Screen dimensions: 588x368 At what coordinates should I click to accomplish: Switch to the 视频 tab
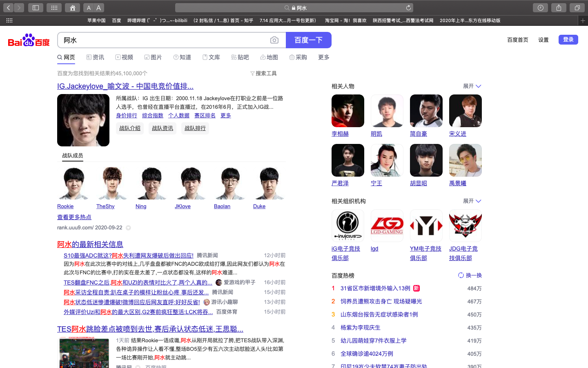pos(124,57)
